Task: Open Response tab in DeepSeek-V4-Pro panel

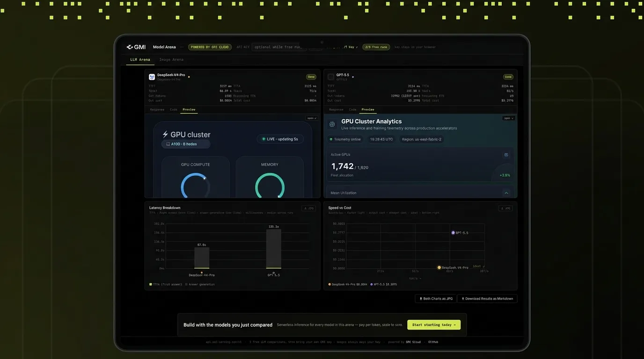Action: [x=157, y=110]
